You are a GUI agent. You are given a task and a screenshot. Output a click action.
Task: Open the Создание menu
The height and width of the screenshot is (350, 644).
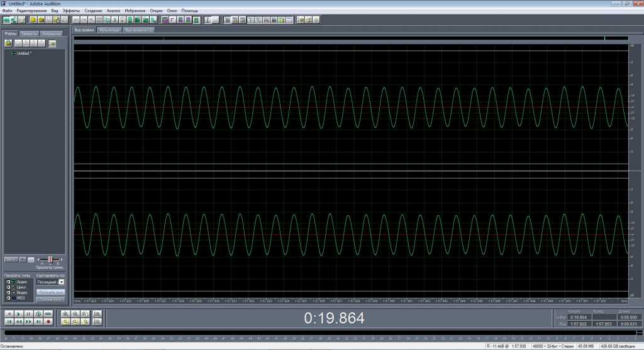tap(93, 11)
